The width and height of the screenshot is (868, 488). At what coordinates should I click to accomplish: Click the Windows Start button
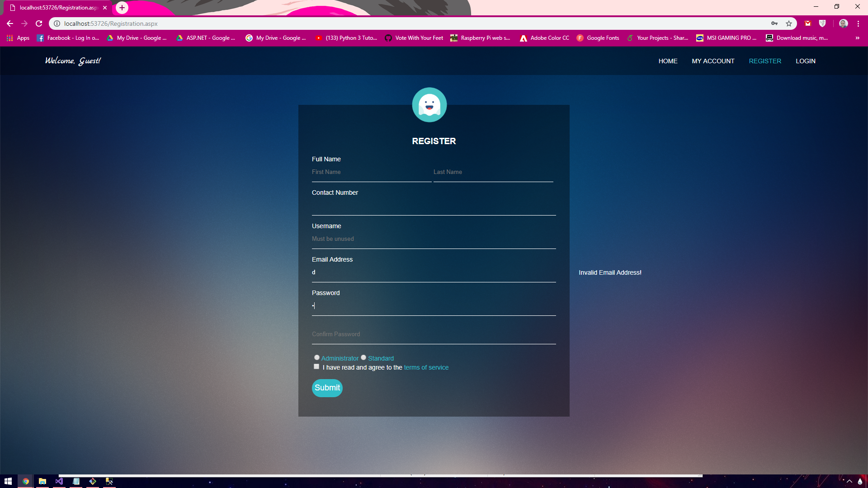pos(8,481)
